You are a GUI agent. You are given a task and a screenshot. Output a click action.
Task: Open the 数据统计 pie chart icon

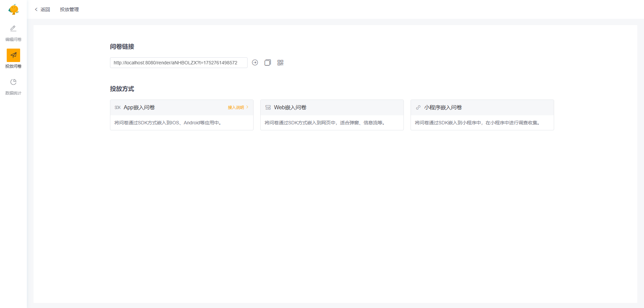(x=13, y=82)
